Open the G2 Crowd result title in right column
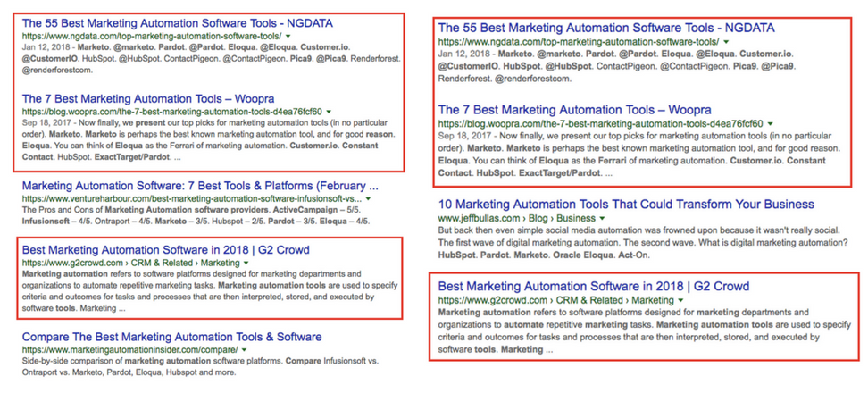Image resolution: width=868 pixels, height=410 pixels. click(x=593, y=286)
